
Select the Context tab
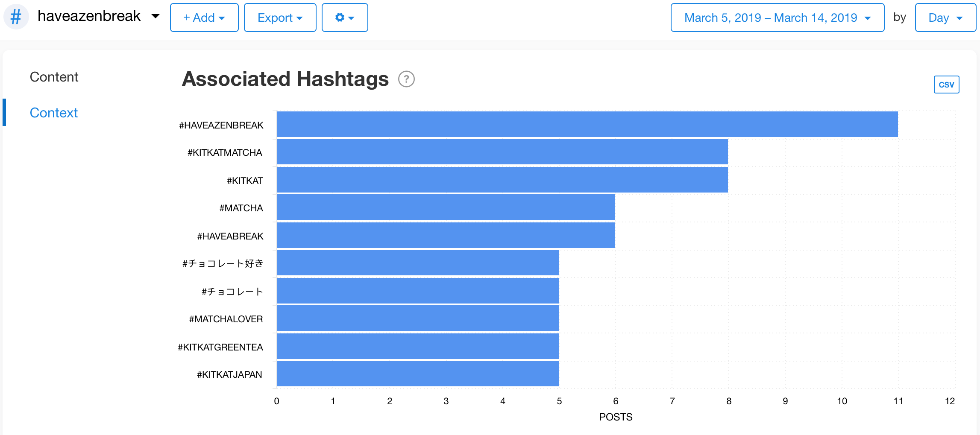point(54,113)
